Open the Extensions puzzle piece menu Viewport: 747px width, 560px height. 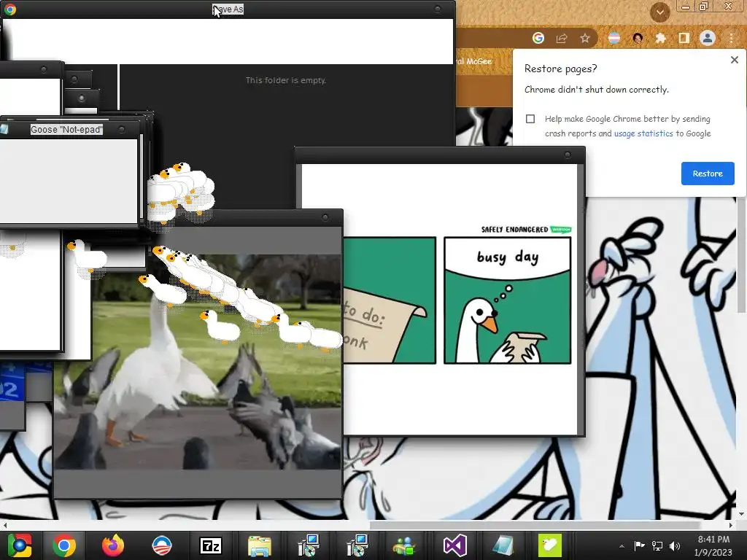click(660, 38)
